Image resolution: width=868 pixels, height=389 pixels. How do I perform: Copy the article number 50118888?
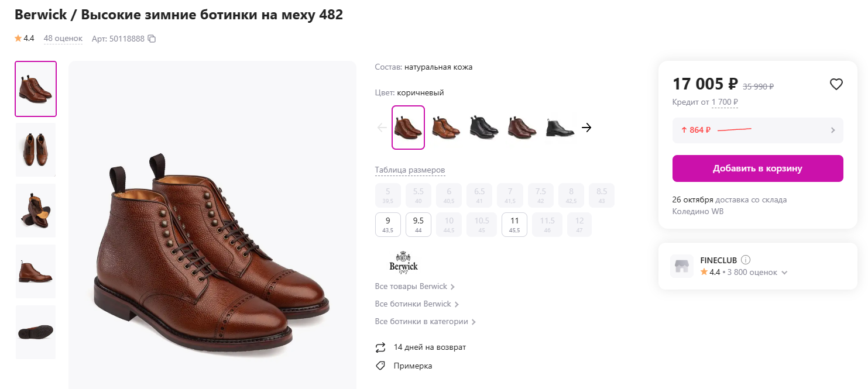(x=152, y=39)
